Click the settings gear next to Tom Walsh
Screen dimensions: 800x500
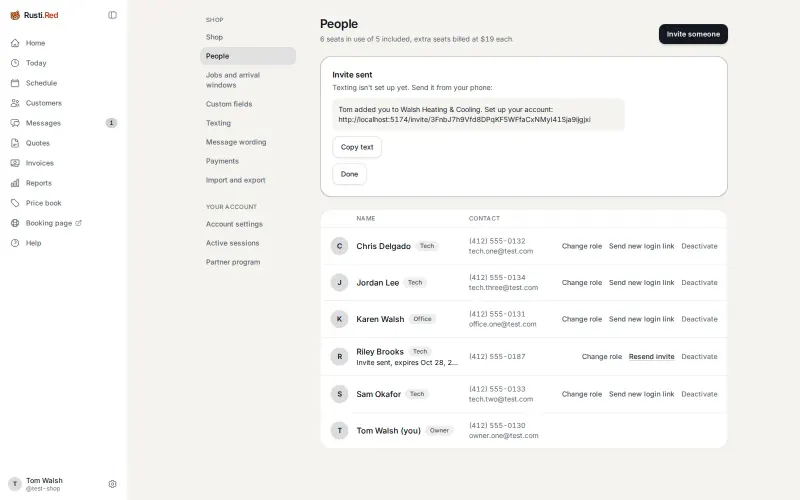click(x=112, y=484)
